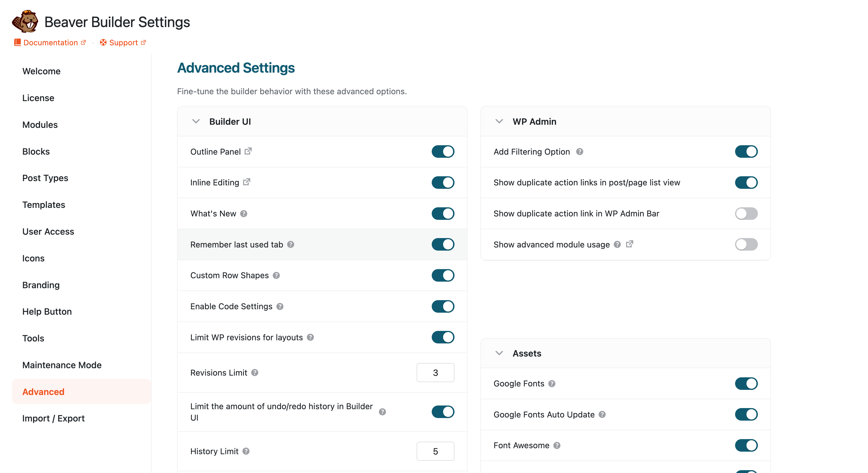
Task: Show help tooltip for History Limit
Action: coord(246,451)
